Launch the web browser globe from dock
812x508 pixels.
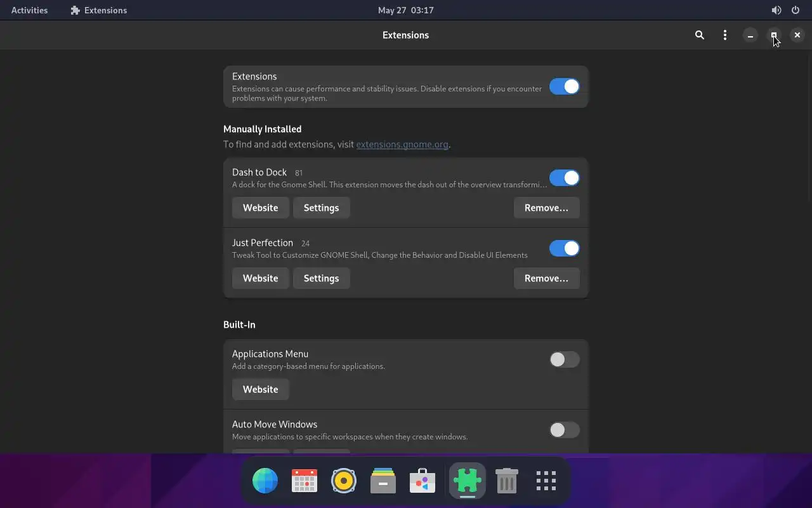point(265,481)
